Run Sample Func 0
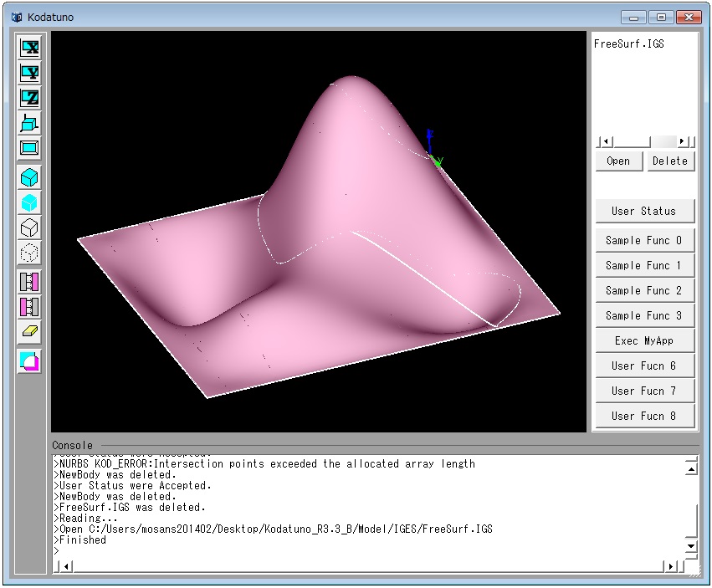 (x=644, y=240)
